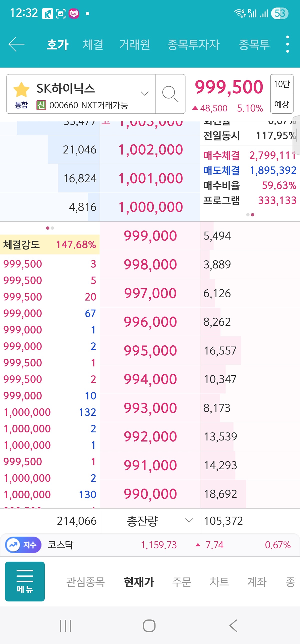The height and width of the screenshot is (644, 300).
Task: Go to the 차트 chart screen
Action: pos(219,582)
